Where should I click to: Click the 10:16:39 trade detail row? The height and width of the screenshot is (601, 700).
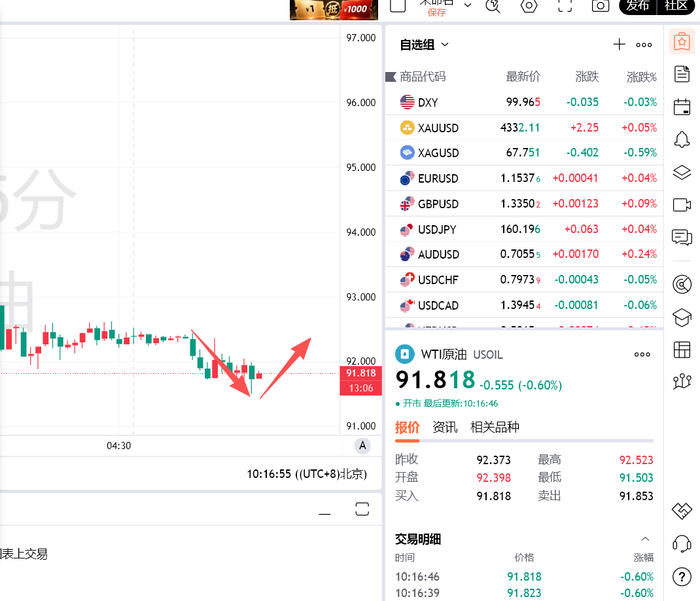coord(524,593)
